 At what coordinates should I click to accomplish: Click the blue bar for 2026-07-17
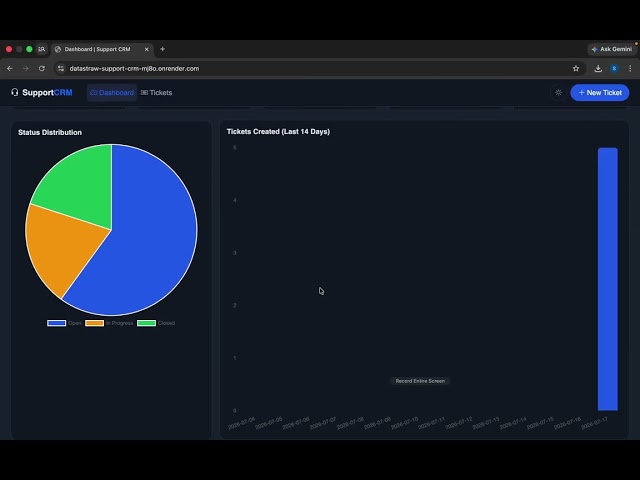[x=608, y=279]
